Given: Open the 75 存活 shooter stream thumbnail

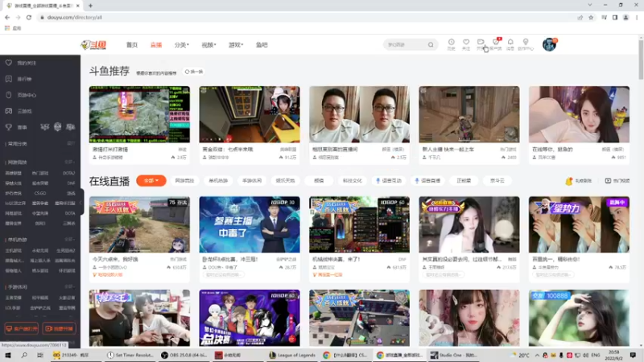Looking at the screenshot, I should 139,224.
